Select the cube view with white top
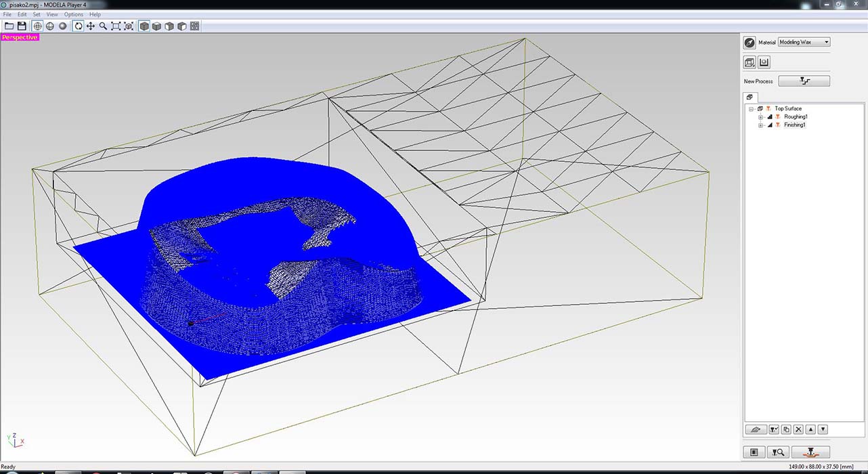Viewport: 868px width, 474px height. pyautogui.click(x=156, y=26)
